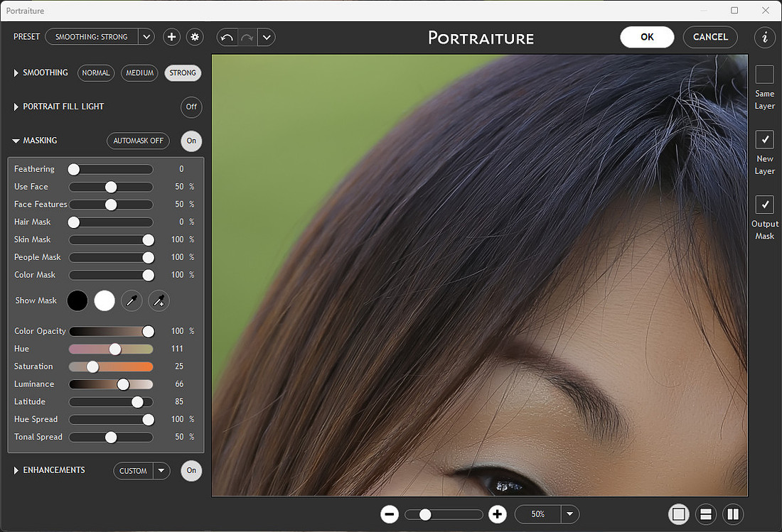Click the Hue Spread slider handle
782x532 pixels.
(148, 420)
